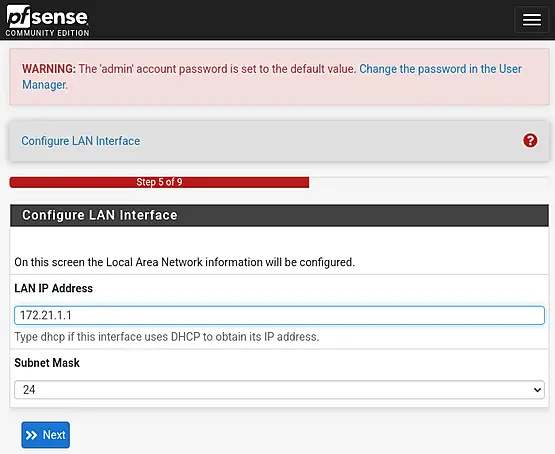This screenshot has width=555, height=454.
Task: Click the dark Configure LAN Interface panel header
Action: 279,215
